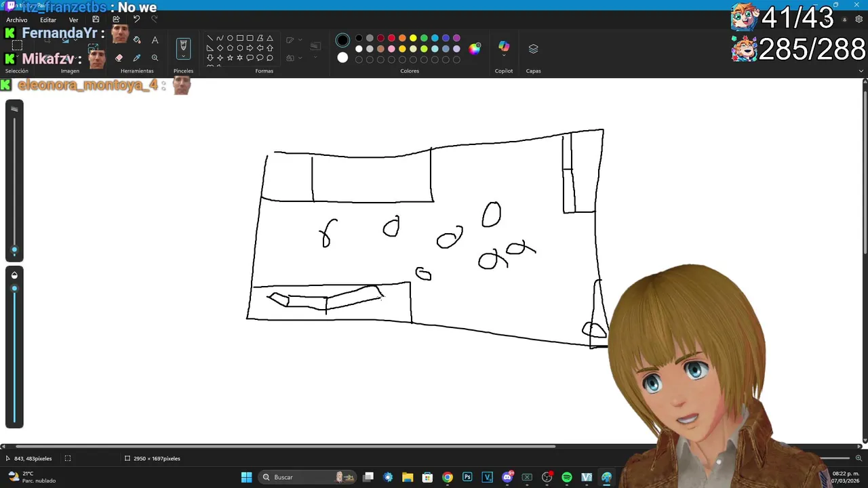Select the Magnifier zoom tool

(x=155, y=58)
